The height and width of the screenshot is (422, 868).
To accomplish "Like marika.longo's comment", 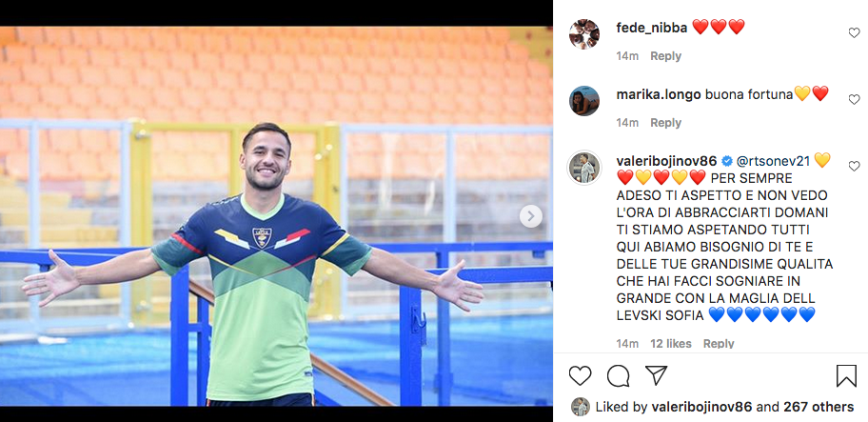I will (854, 100).
